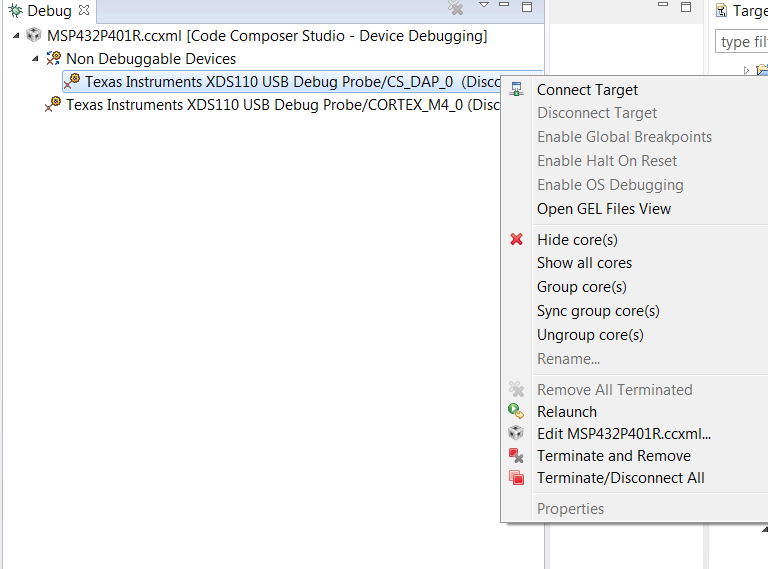Close the Debug view tab

(x=84, y=10)
